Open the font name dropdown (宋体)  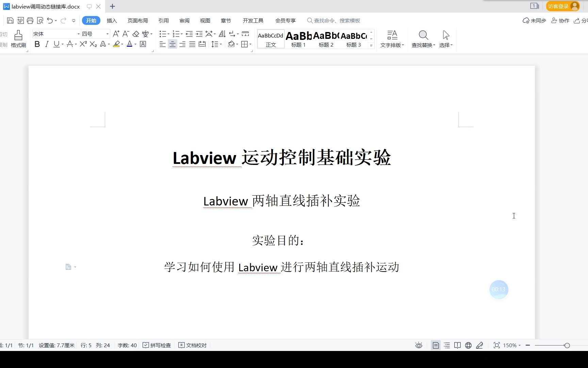[78, 34]
